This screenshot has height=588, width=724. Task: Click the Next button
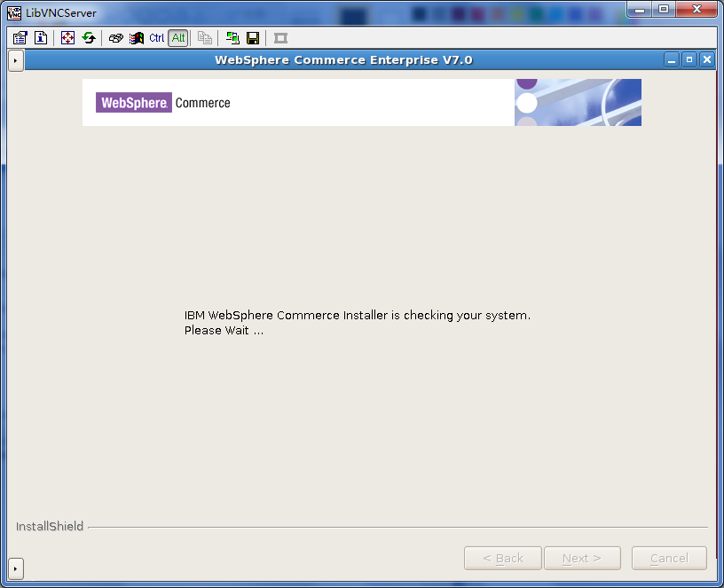(582, 559)
